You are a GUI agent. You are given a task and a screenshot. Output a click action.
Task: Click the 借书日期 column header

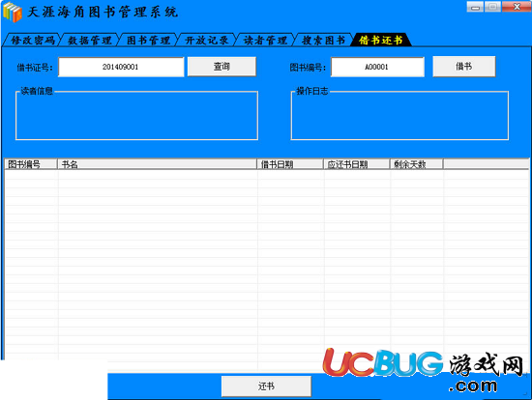pyautogui.click(x=290, y=164)
